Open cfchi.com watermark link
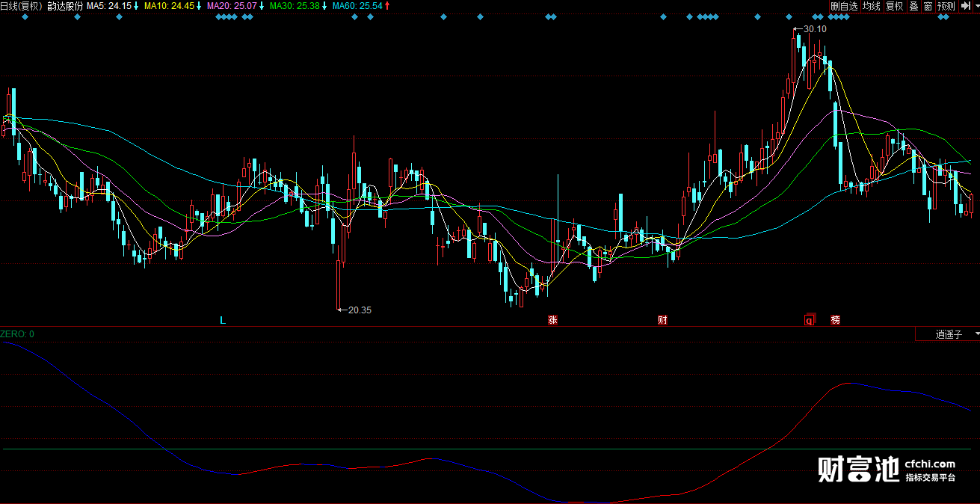Image resolution: width=980 pixels, height=504 pixels. 930,464
